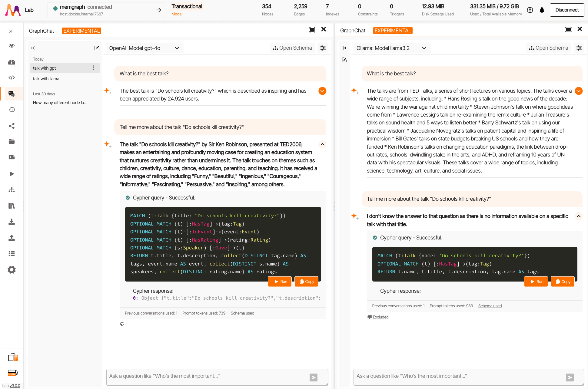
Task: Run the llama Cypher query
Action: [x=536, y=282]
